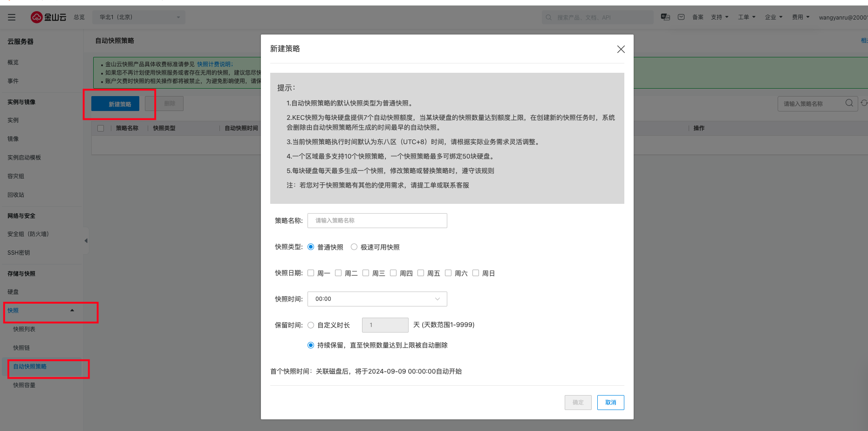Click the language switch icon in header
Viewport: 868px width, 431px height.
click(665, 17)
